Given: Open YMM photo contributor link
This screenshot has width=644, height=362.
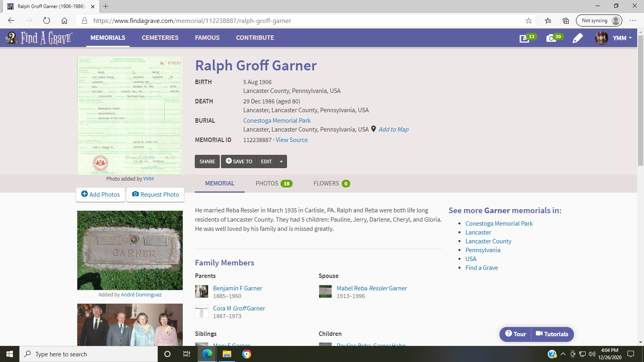Looking at the screenshot, I should point(149,179).
